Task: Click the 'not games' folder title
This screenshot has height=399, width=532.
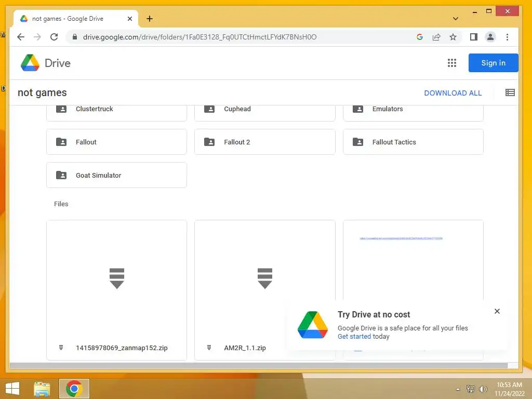Action: 42,92
